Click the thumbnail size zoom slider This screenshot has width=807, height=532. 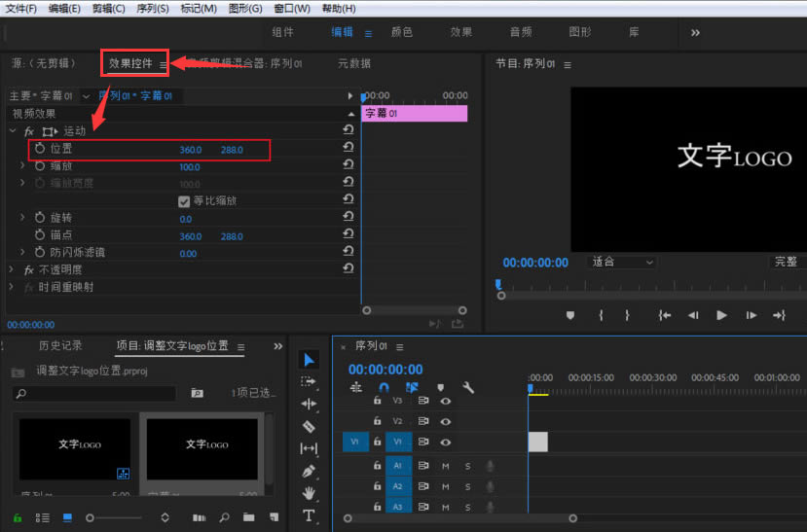coord(90,517)
